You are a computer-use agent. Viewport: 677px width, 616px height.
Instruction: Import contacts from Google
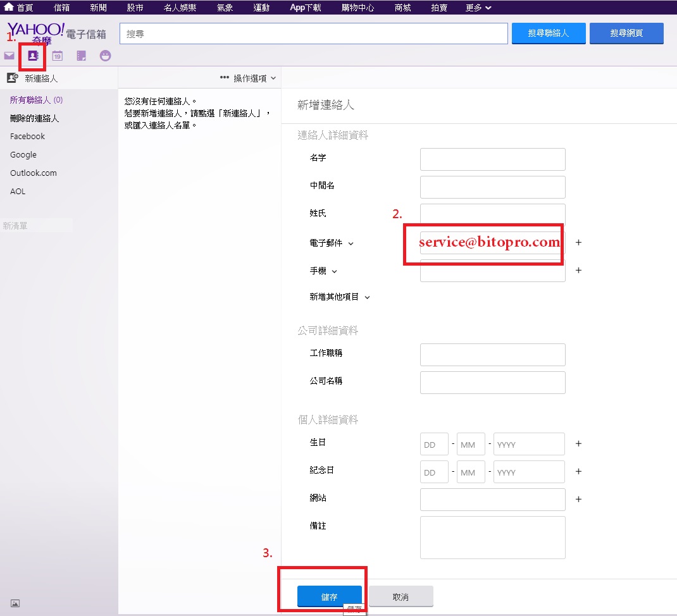coord(23,154)
